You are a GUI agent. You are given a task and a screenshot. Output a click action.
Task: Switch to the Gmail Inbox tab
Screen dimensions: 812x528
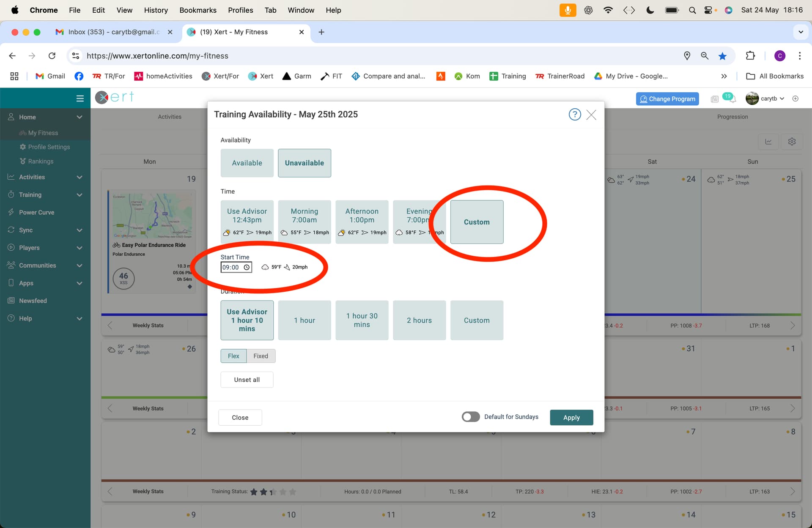tap(114, 32)
